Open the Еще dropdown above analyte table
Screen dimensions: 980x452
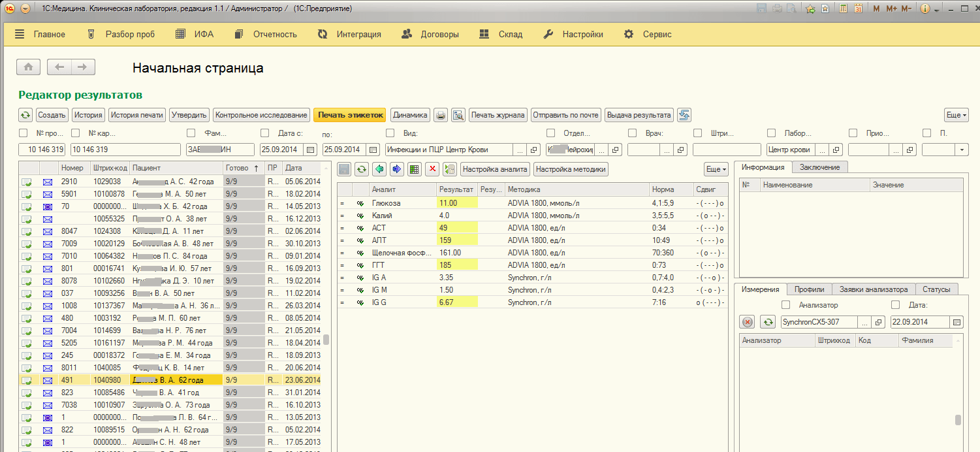tap(716, 170)
